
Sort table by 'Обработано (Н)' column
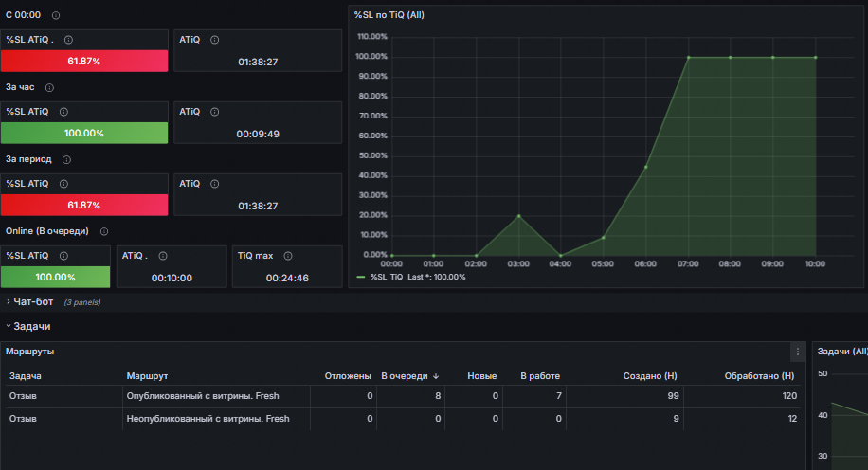(759, 376)
